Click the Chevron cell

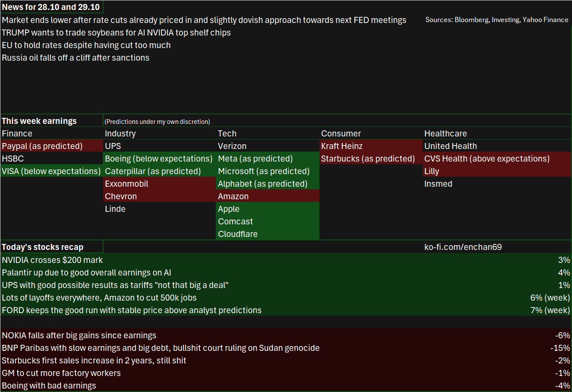[159, 196]
